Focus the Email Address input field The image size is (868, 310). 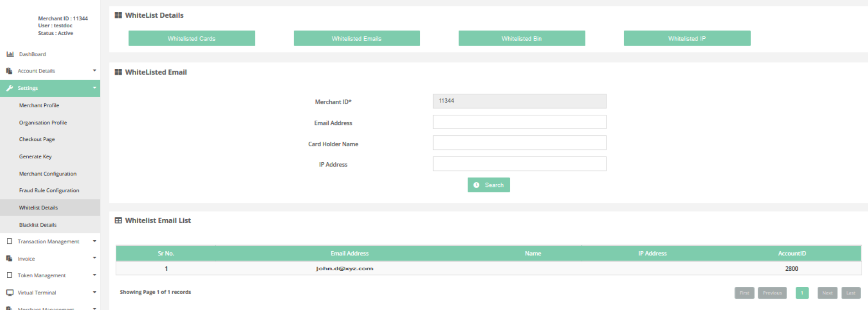tap(519, 122)
